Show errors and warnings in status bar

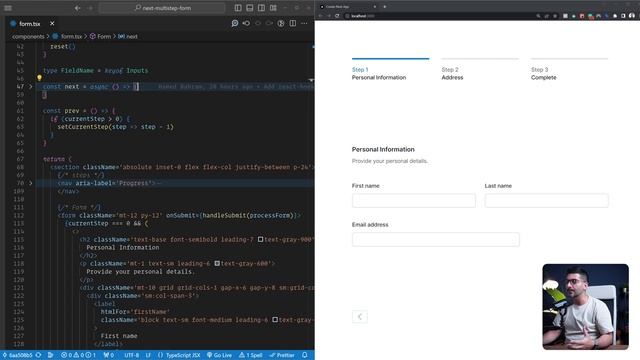pos(78,355)
